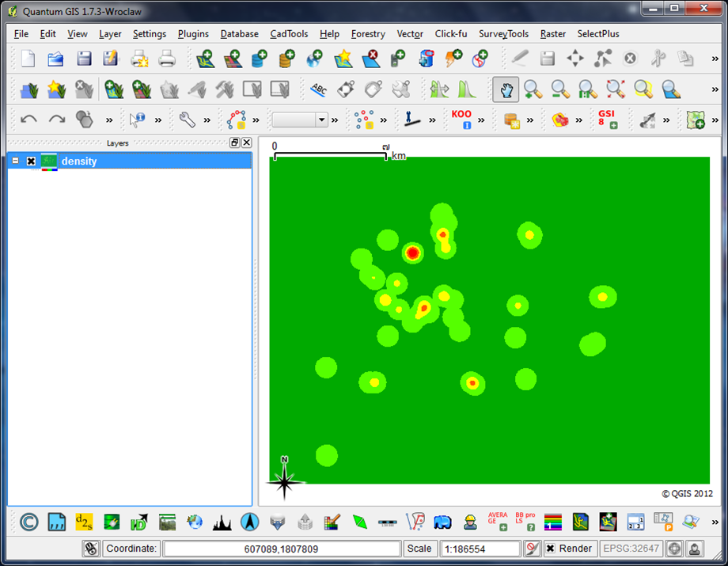The height and width of the screenshot is (566, 728).
Task: Click the KOO toolbar button
Action: (463, 119)
